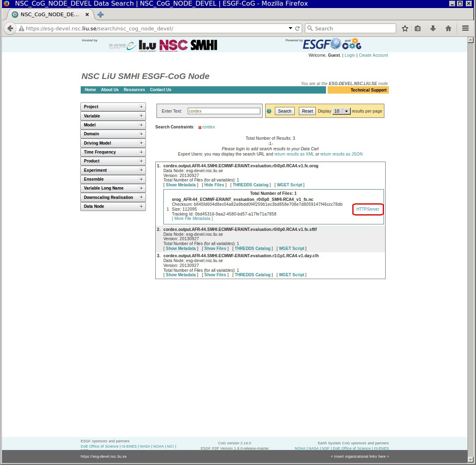Show Files for the day.clh dataset
This screenshot has height=465, width=476.
coord(215,275)
